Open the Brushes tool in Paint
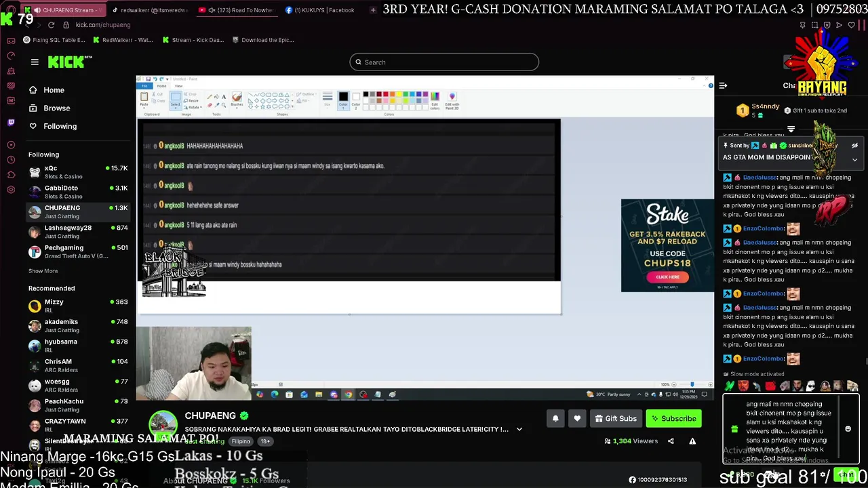Image resolution: width=868 pixels, height=488 pixels. [x=237, y=100]
